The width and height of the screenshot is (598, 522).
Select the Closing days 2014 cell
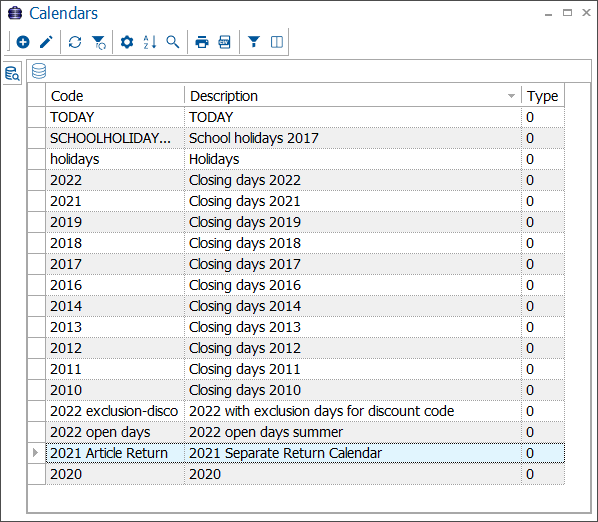point(353,306)
